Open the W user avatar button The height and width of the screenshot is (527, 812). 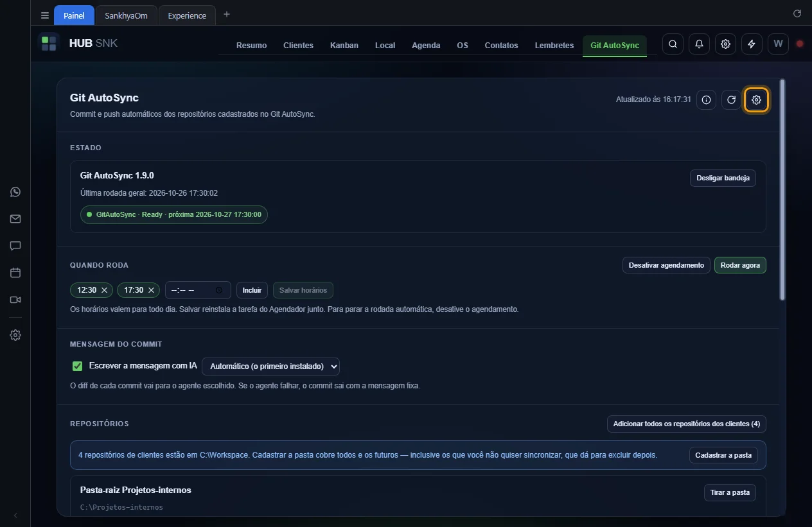(778, 44)
